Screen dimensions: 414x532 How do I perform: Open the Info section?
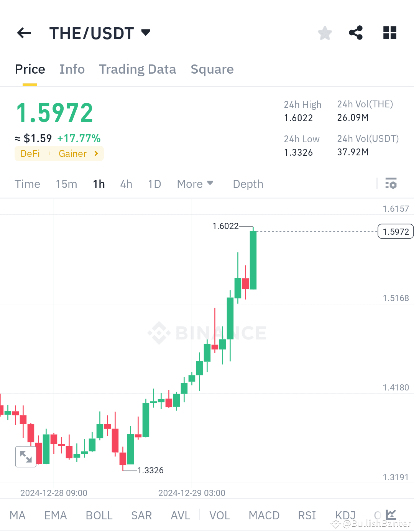pyautogui.click(x=72, y=69)
